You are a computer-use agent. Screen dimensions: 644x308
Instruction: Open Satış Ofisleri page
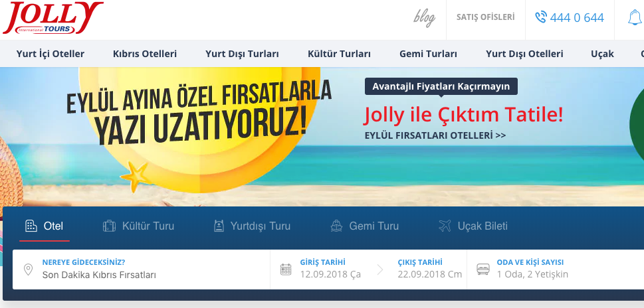point(485,17)
